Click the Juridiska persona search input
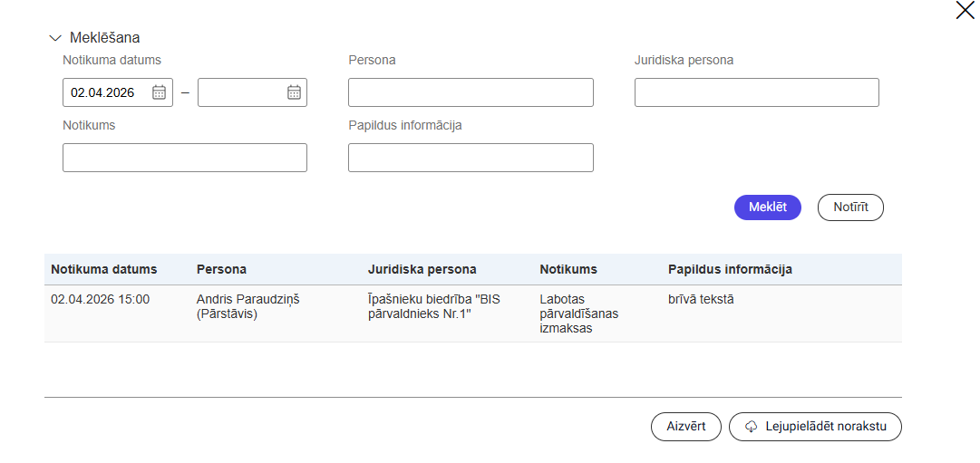 [756, 92]
